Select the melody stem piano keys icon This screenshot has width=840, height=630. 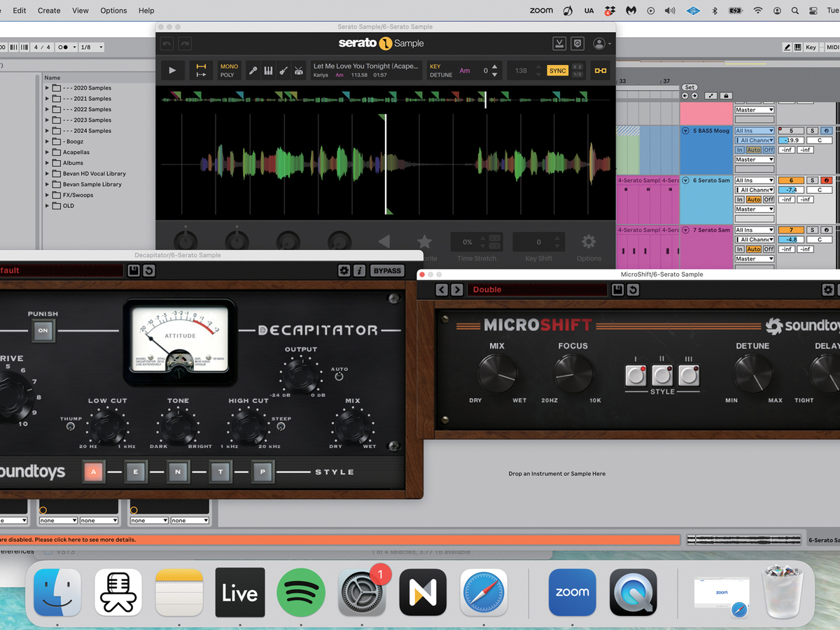pyautogui.click(x=268, y=71)
